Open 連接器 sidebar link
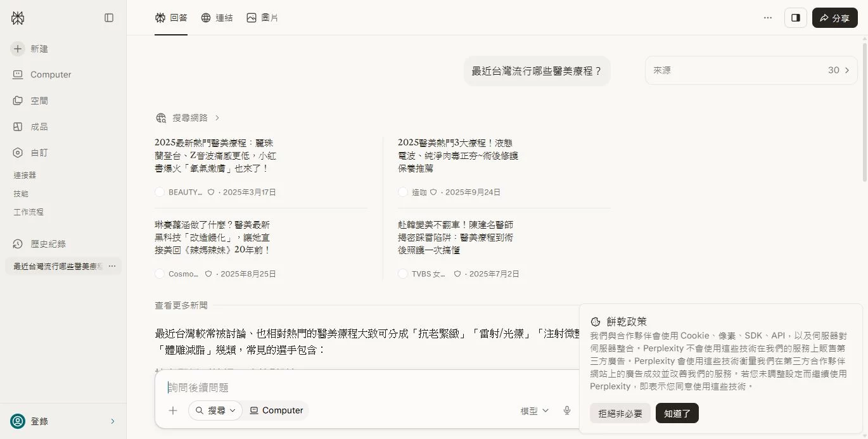Screen dimensions: 868x439 (x=25, y=175)
